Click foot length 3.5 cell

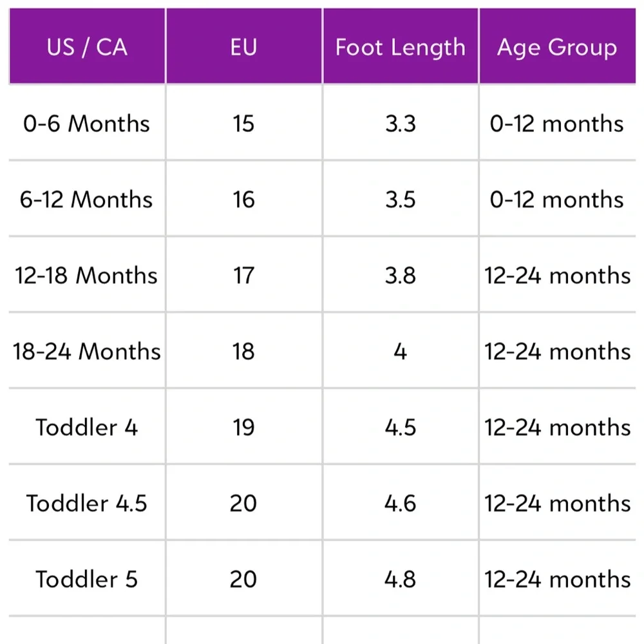tap(401, 199)
